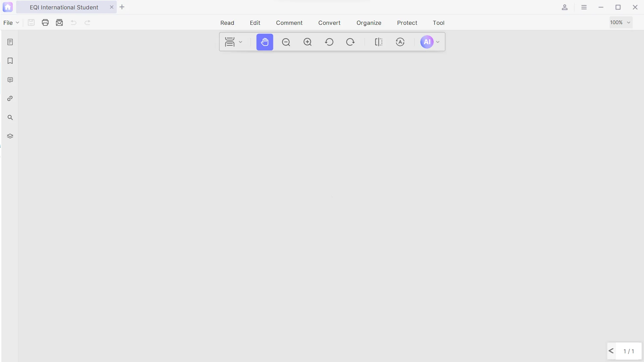Rotate page clockwise
Image resolution: width=644 pixels, height=362 pixels.
coord(351,42)
